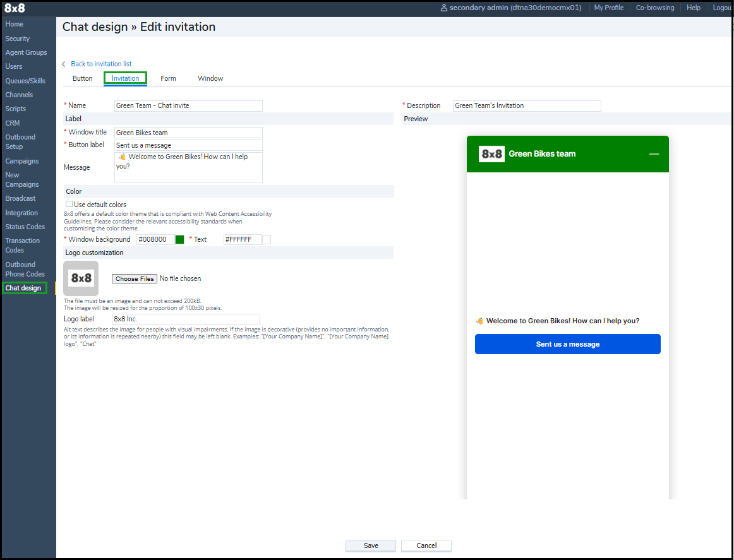The height and width of the screenshot is (560, 734).
Task: Open the Co-browsing link in top bar
Action: pos(654,8)
